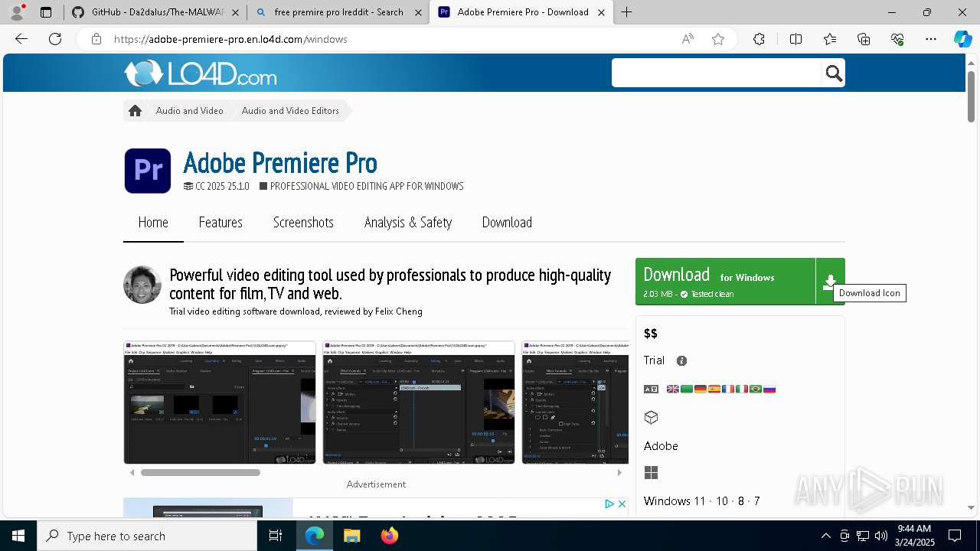Open File Explorer from taskbar
The image size is (980, 551).
click(x=351, y=536)
